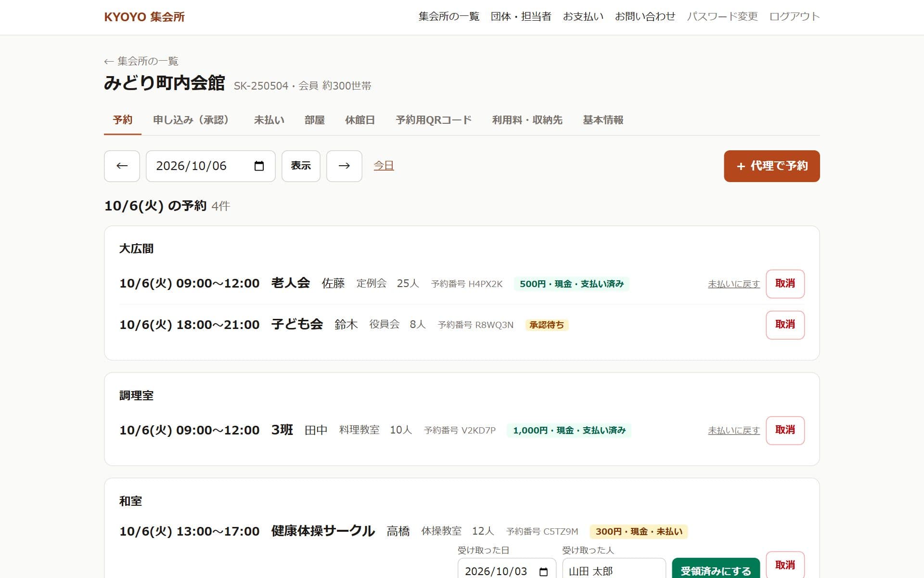Viewport: 924px width, 578px height.
Task: Click 未払いに戻す for 3班
Action: coord(733,431)
